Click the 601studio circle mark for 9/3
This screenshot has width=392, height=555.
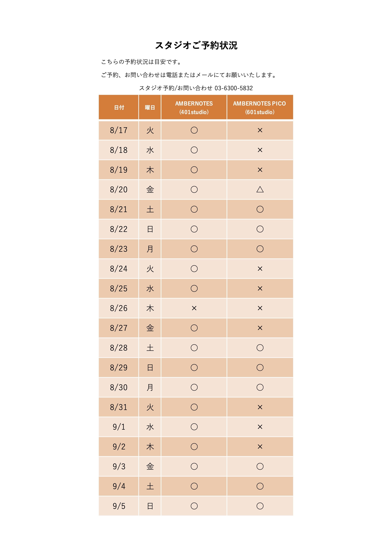coord(260,466)
